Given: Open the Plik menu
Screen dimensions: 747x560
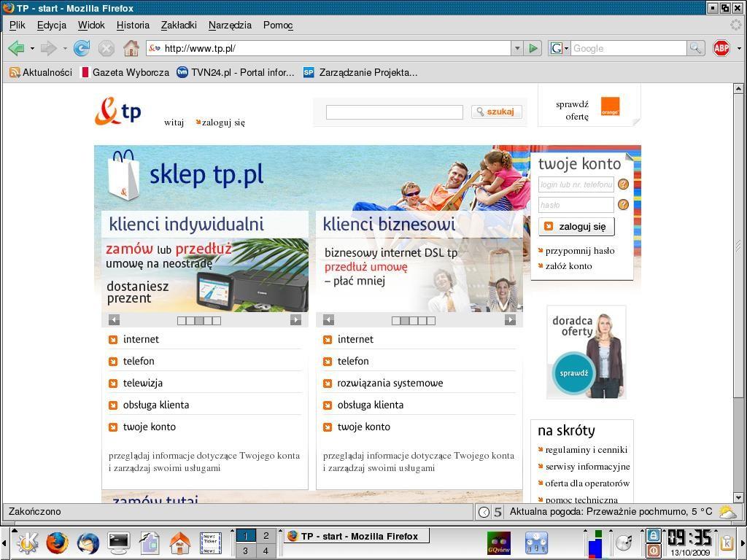Looking at the screenshot, I should pyautogui.click(x=18, y=26).
